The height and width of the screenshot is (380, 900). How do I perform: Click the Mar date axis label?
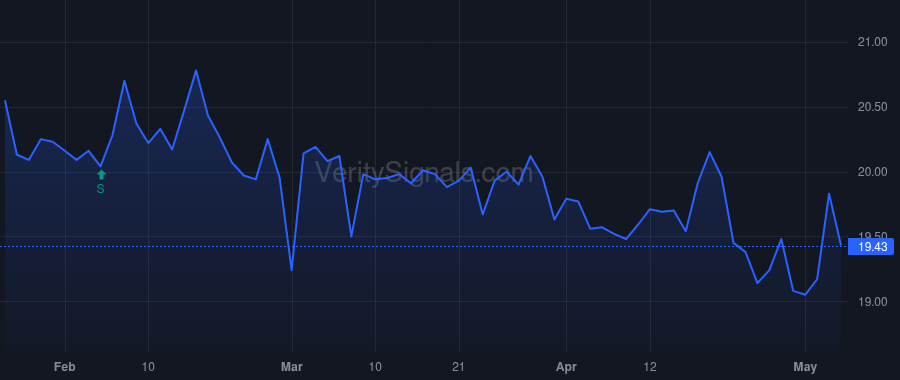(292, 367)
